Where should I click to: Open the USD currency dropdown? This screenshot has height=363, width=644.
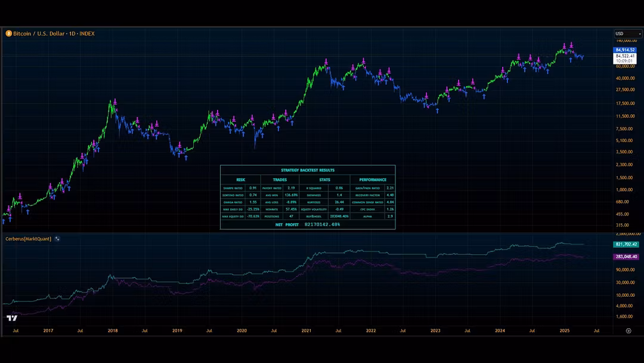click(628, 34)
